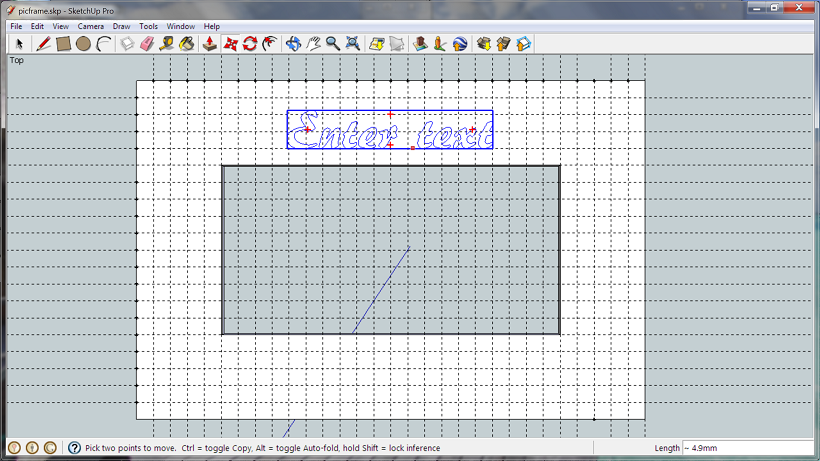Click the third round status bar icon

50,448
